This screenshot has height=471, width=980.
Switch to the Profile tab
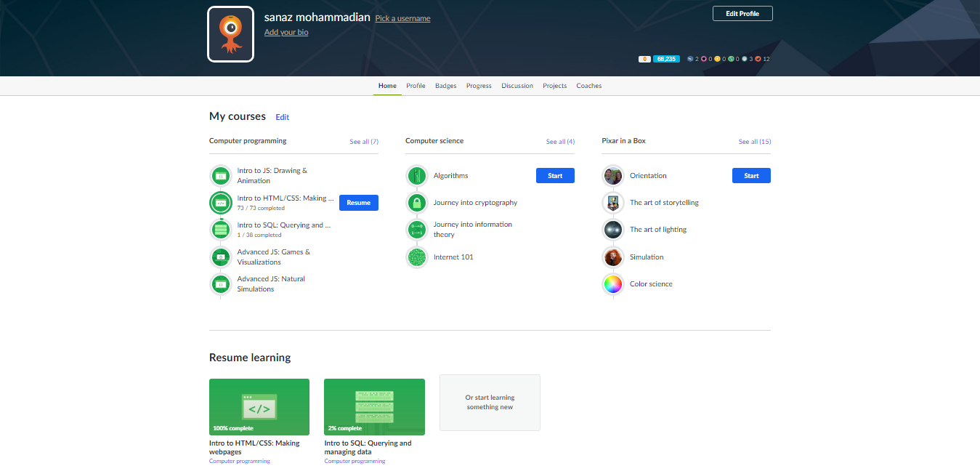[x=416, y=86]
